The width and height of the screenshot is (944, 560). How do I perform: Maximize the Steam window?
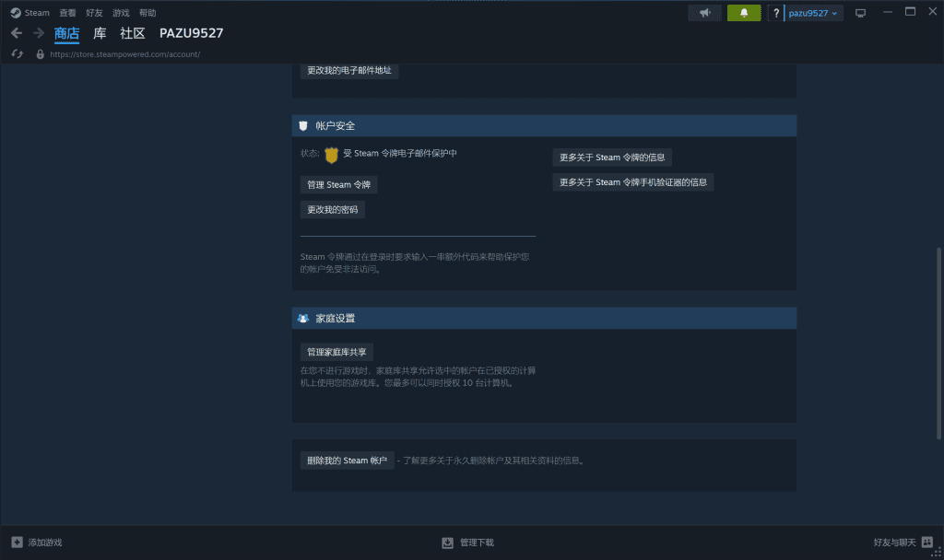[x=910, y=12]
